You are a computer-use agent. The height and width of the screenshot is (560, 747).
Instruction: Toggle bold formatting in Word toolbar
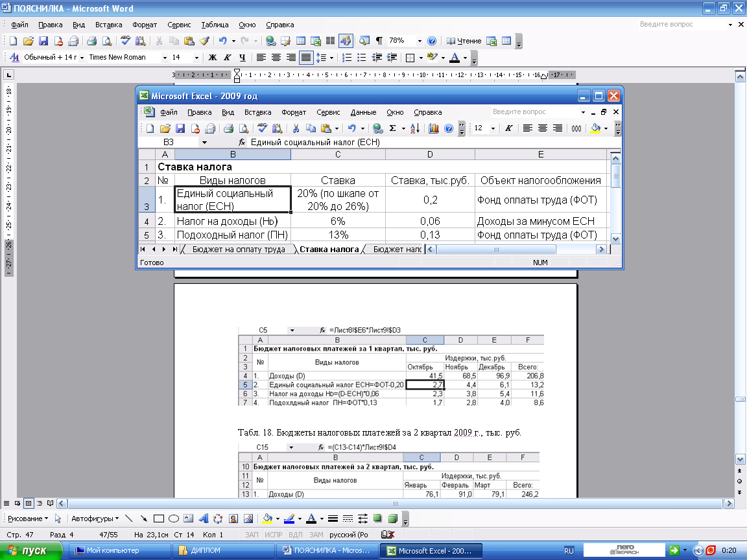point(212,58)
